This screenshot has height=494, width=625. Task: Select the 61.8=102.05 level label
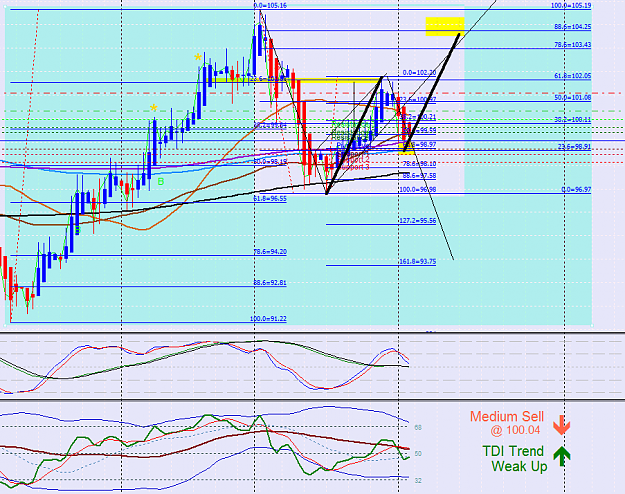(572, 76)
